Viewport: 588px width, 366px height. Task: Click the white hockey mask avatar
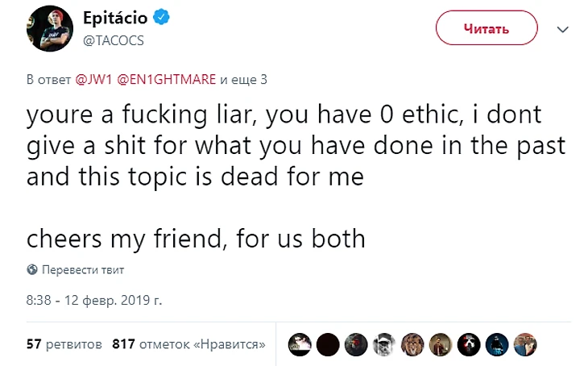click(469, 344)
